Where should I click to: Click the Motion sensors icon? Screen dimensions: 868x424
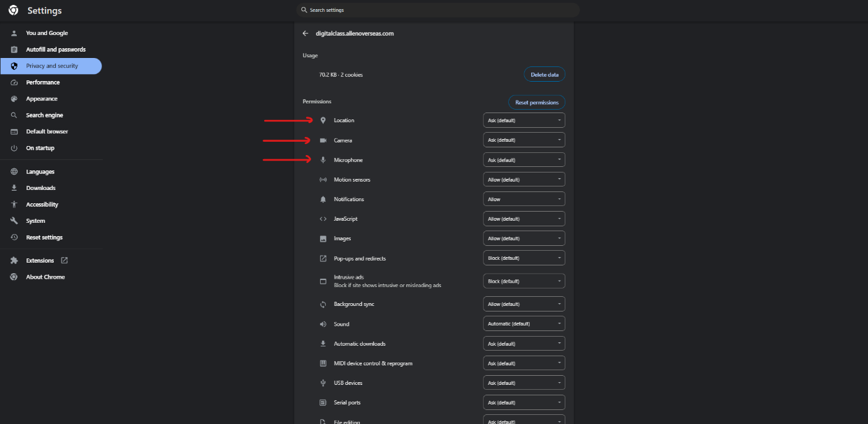[323, 180]
